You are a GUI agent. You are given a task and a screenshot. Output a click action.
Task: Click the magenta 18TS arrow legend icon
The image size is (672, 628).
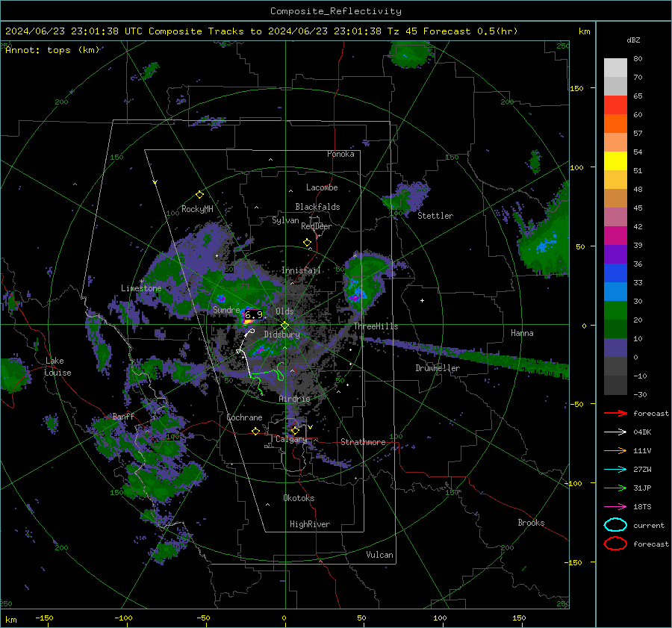pos(615,507)
